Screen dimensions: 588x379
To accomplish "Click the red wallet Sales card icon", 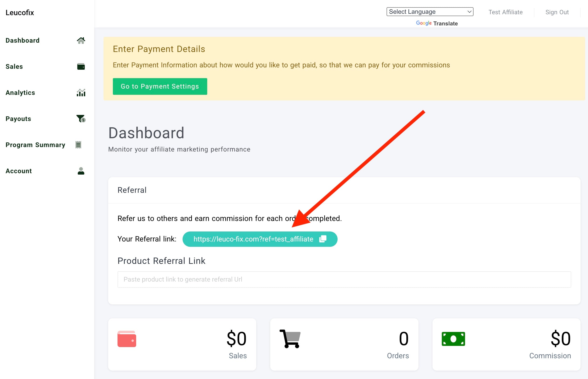I will tap(127, 339).
